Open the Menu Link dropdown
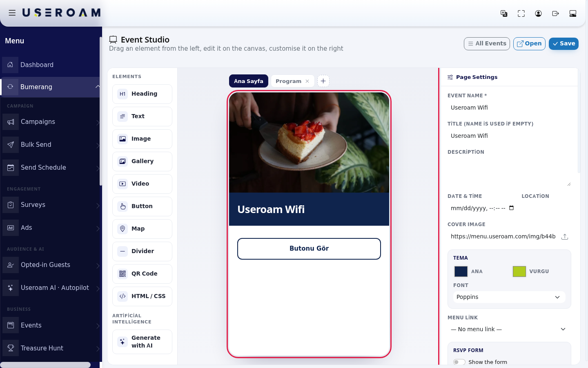The width and height of the screenshot is (588, 368). (509, 329)
